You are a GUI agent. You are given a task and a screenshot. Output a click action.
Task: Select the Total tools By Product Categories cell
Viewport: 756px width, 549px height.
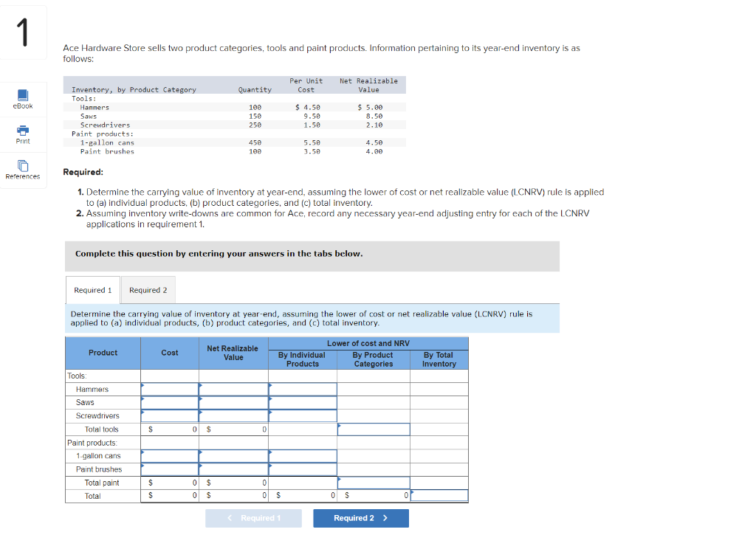click(374, 429)
